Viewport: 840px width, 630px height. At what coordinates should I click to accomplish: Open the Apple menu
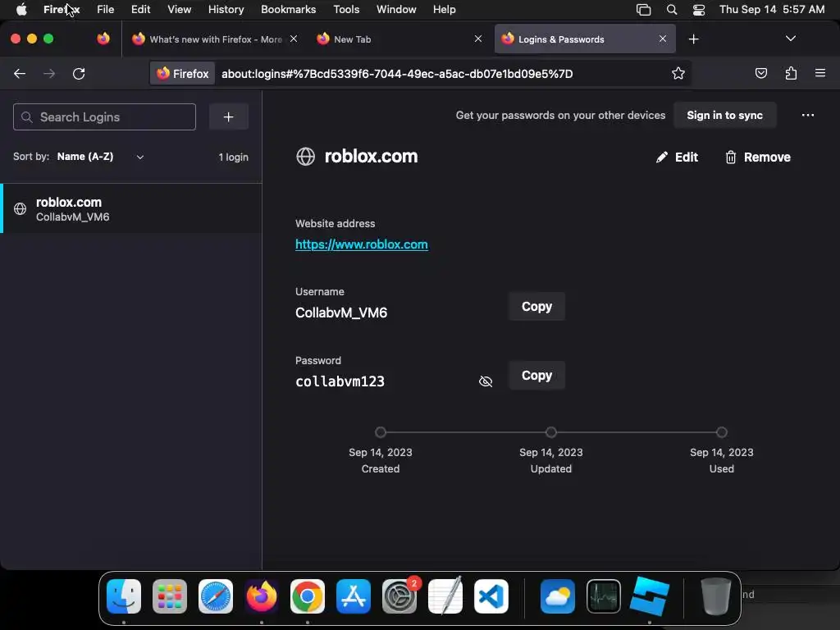21,9
